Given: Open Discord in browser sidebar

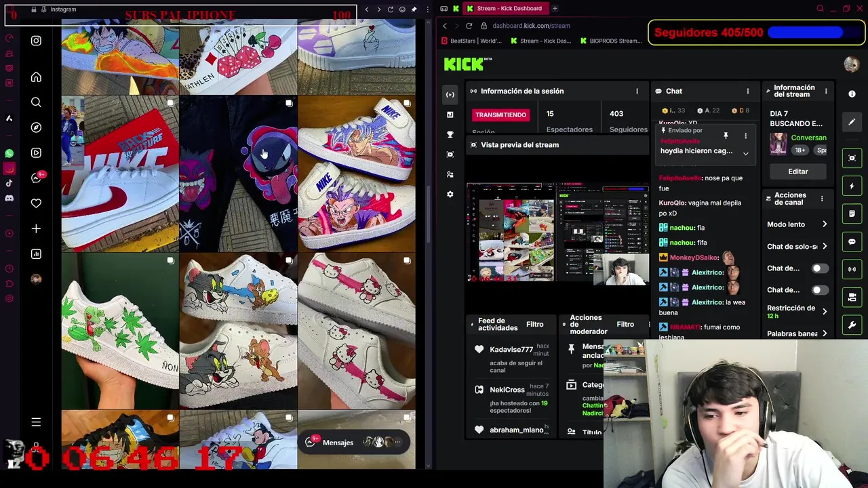Looking at the screenshot, I should (x=9, y=198).
